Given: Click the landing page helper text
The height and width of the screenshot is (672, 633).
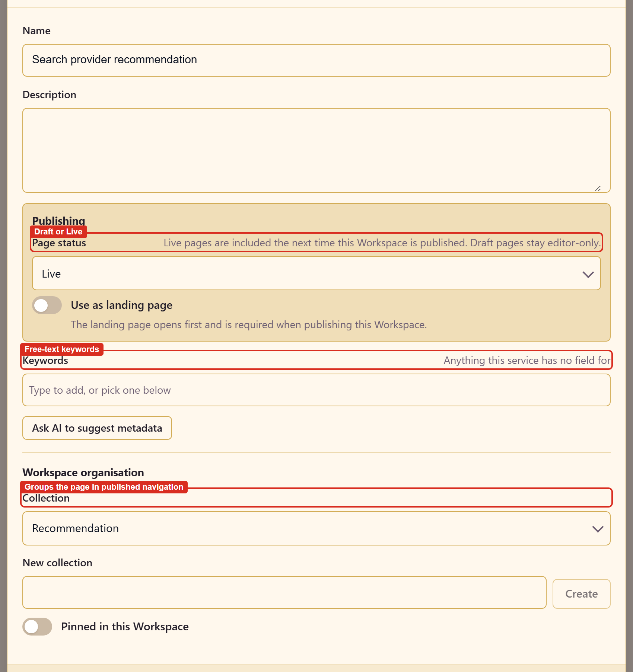Looking at the screenshot, I should click(x=249, y=325).
